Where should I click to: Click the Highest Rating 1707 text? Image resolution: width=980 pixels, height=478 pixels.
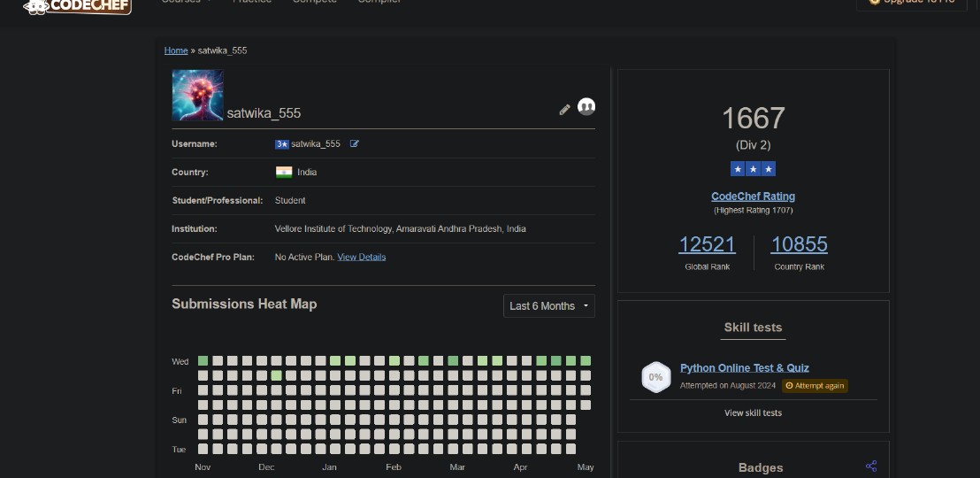[x=753, y=211]
